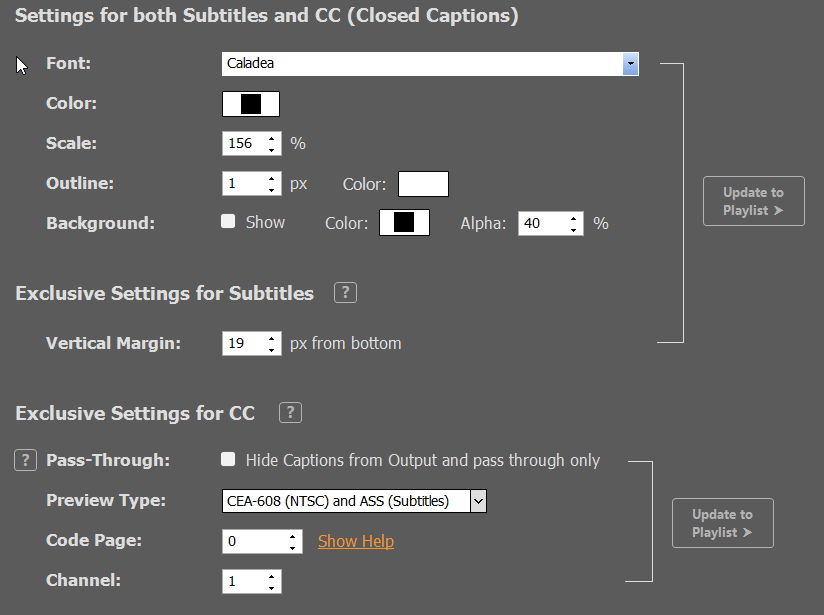Click the Show Help link
The height and width of the screenshot is (615, 824).
click(x=356, y=541)
